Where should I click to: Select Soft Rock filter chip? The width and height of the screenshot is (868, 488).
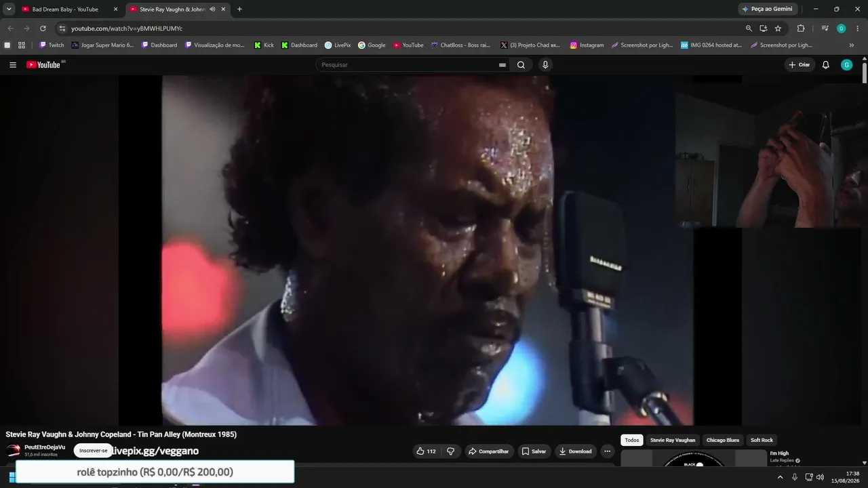tap(762, 441)
